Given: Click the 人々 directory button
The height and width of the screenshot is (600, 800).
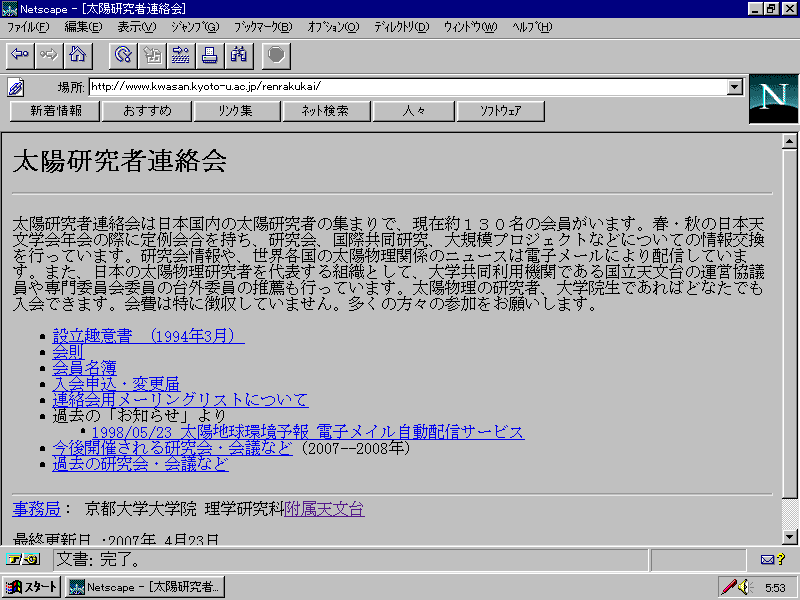Looking at the screenshot, I should [414, 111].
